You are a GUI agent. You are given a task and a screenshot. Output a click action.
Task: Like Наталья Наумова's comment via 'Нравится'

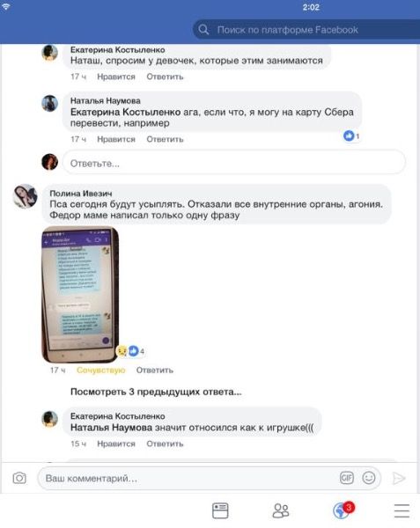tap(116, 139)
